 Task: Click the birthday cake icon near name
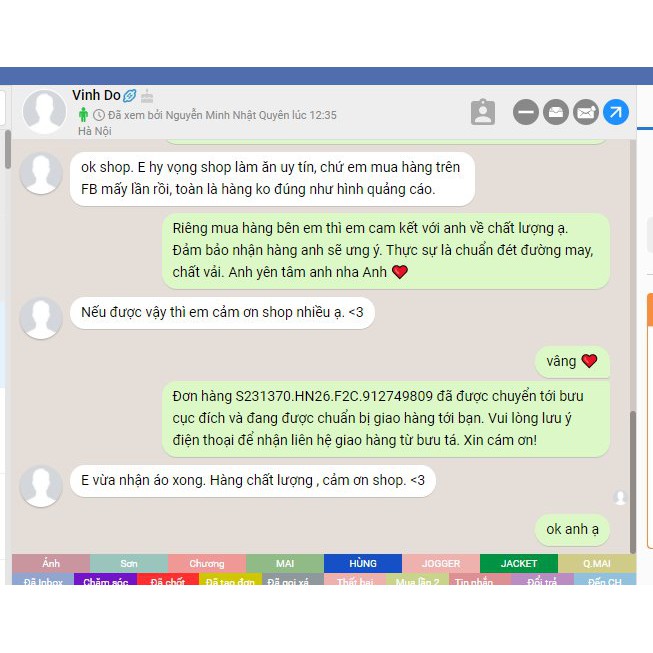click(147, 96)
